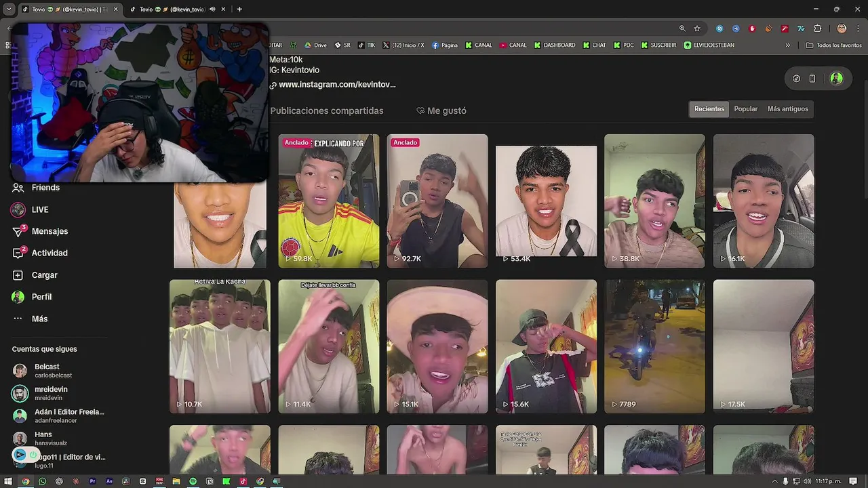Go to LIVE in the sidebar
Viewport: 868px width, 488px height.
pos(31,209)
